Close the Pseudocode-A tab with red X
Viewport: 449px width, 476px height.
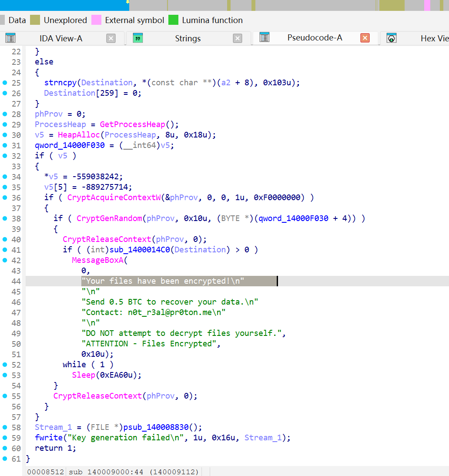(x=365, y=38)
